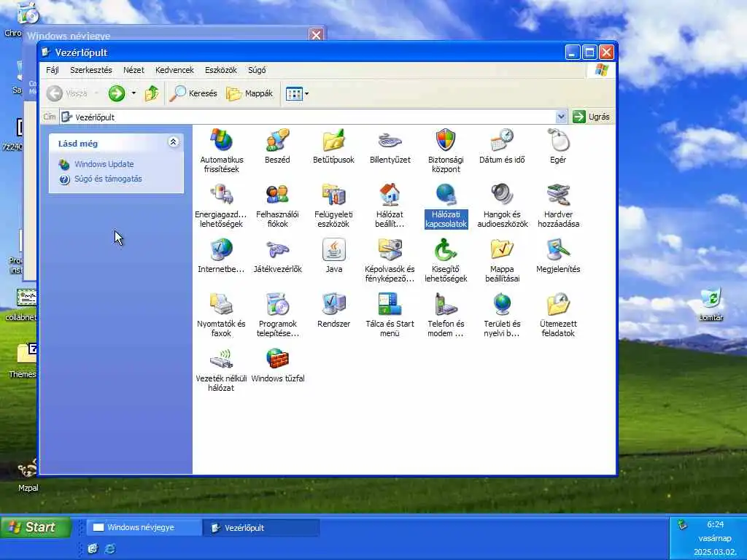Open the Windows Update link
The image size is (747, 560).
pos(104,164)
